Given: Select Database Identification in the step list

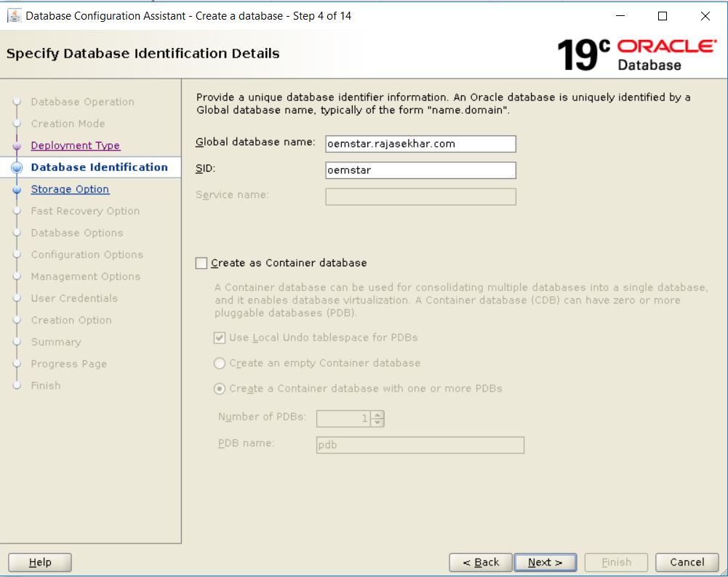Looking at the screenshot, I should pos(99,167).
